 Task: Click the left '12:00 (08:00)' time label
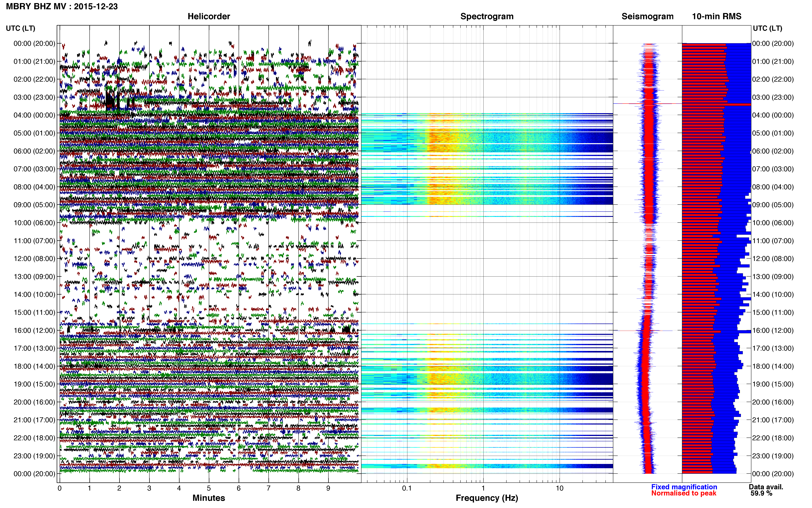[34, 258]
